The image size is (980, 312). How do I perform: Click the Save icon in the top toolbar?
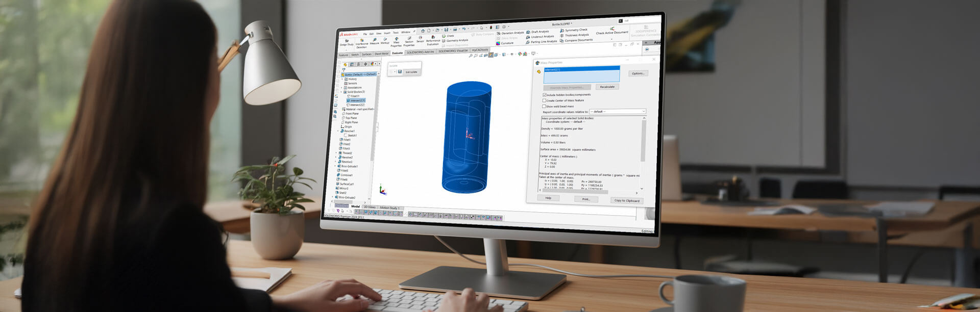pyautogui.click(x=446, y=30)
